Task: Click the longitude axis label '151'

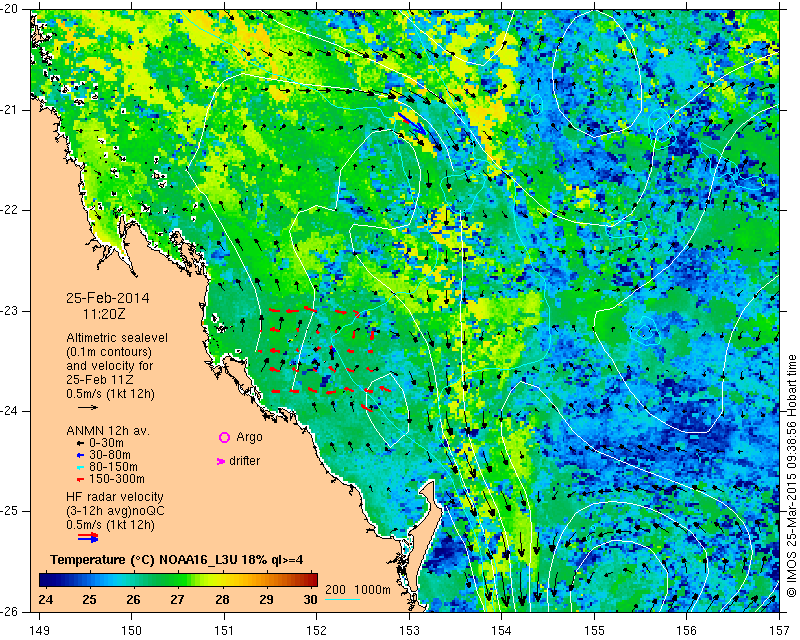Action: tap(224, 631)
